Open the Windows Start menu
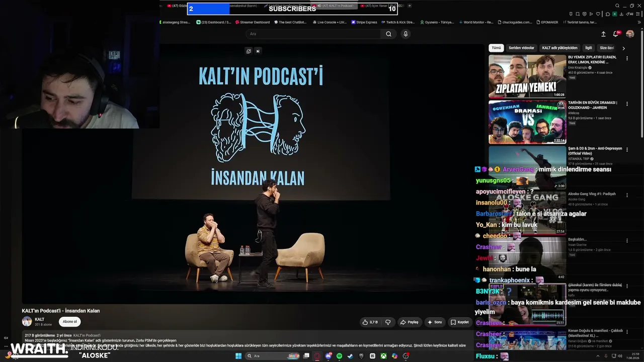Viewport: 644px width, 362px height. (x=238, y=356)
